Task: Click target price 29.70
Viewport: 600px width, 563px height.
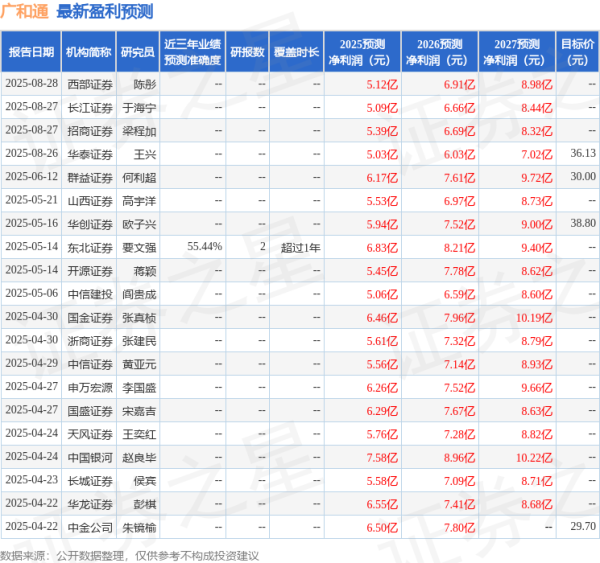Action: [583, 526]
